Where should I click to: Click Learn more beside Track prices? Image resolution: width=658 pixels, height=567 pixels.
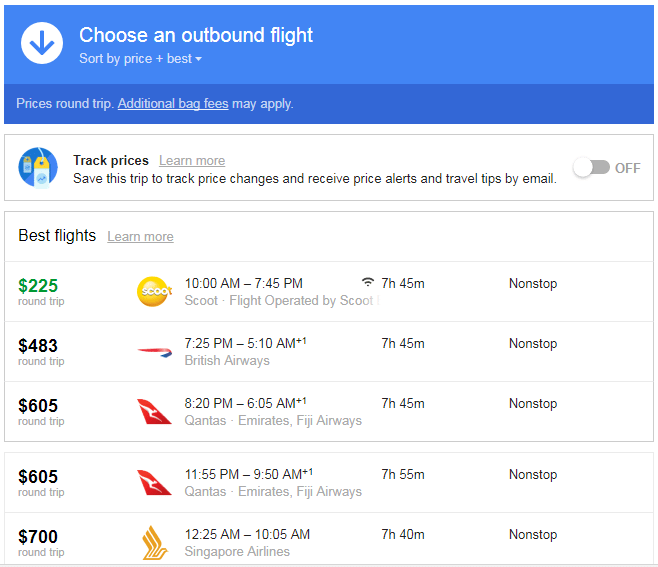click(x=192, y=161)
